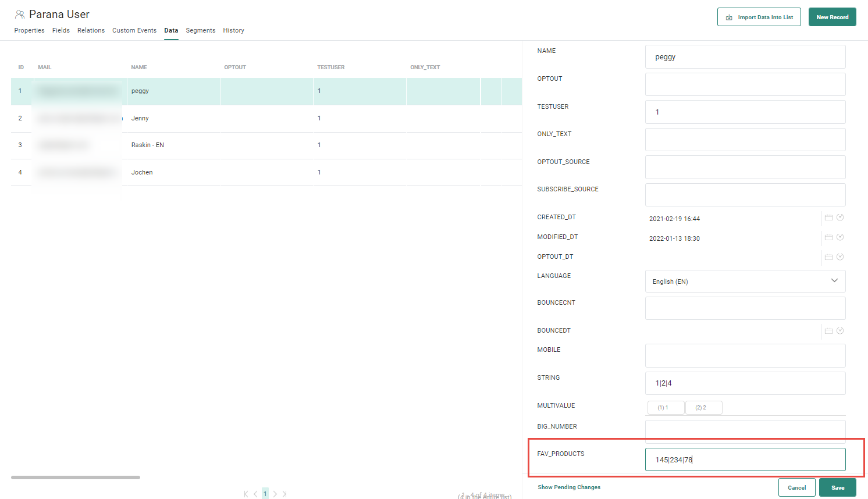Open calendar picker for BOUNCEDT field
The image size is (868, 499).
828,331
